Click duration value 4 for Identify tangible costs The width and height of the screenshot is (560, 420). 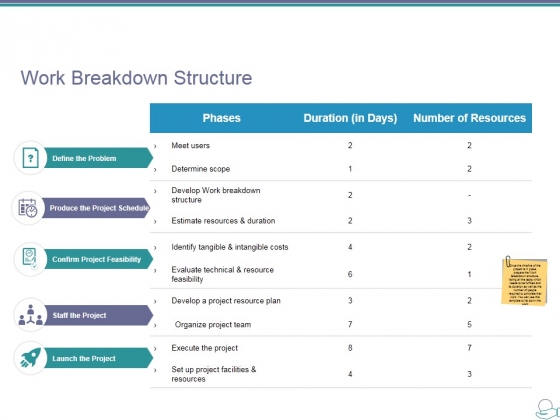350,247
